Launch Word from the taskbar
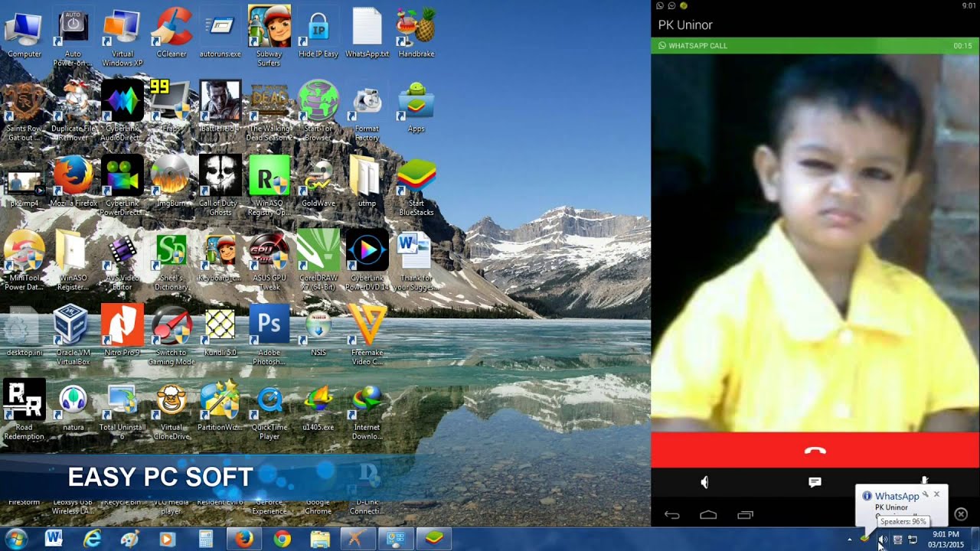Viewport: 980px width, 551px height. (54, 539)
